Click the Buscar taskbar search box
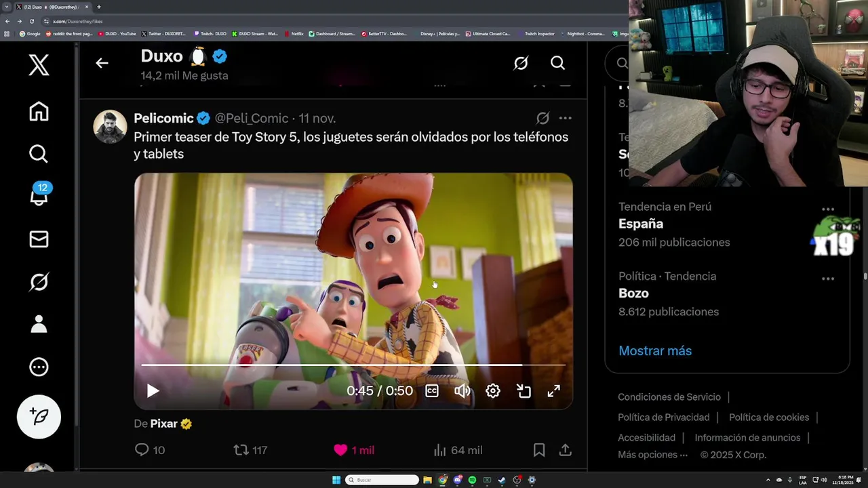The width and height of the screenshot is (868, 488). pos(382,480)
